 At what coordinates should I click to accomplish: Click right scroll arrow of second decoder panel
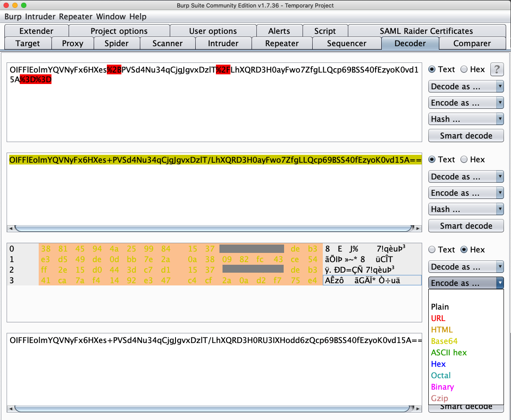pos(418,228)
